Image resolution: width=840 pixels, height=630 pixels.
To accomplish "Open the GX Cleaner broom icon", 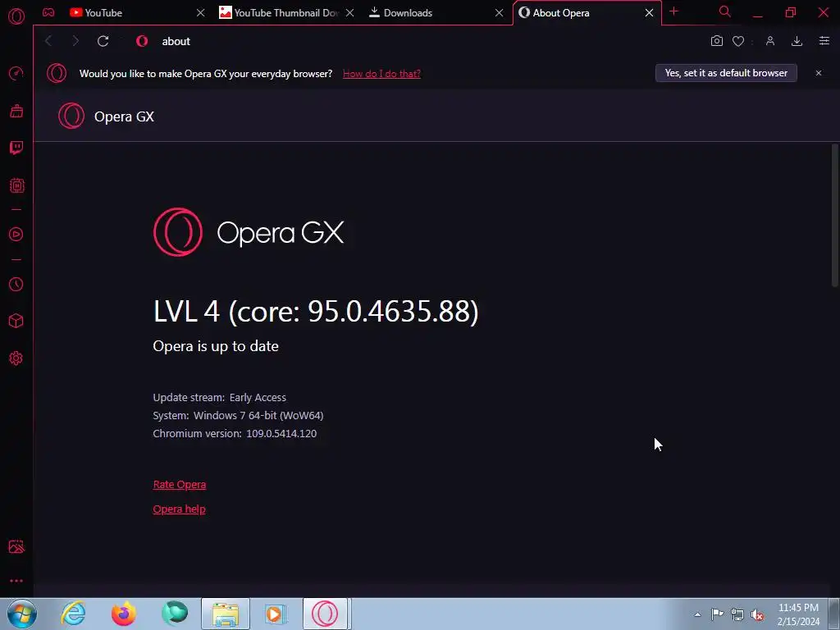I will point(16,111).
